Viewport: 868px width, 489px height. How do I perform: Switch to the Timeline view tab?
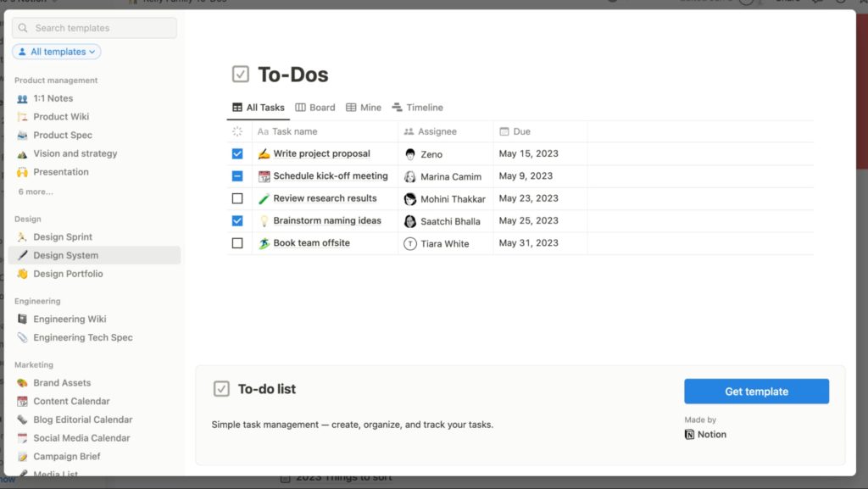417,108
